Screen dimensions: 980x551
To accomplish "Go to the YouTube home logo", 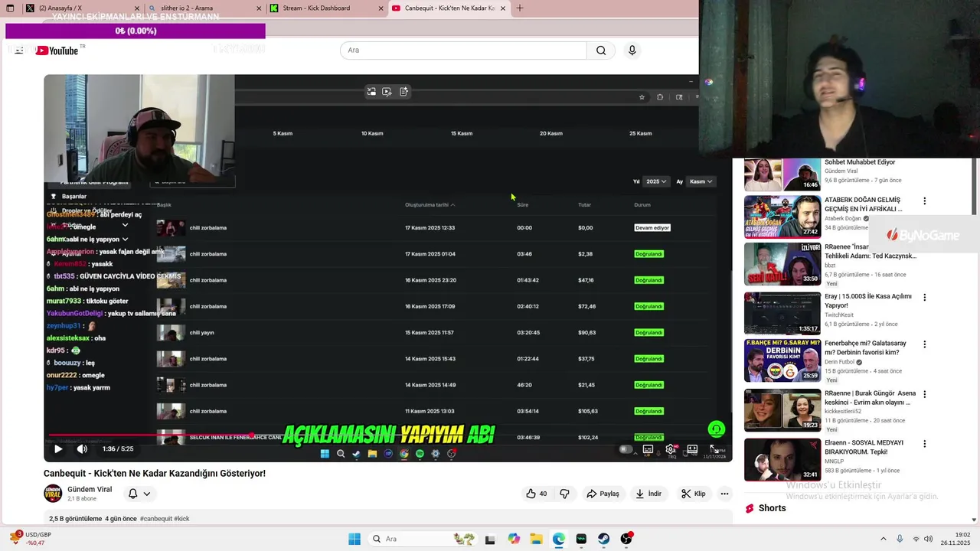I will pos(57,51).
